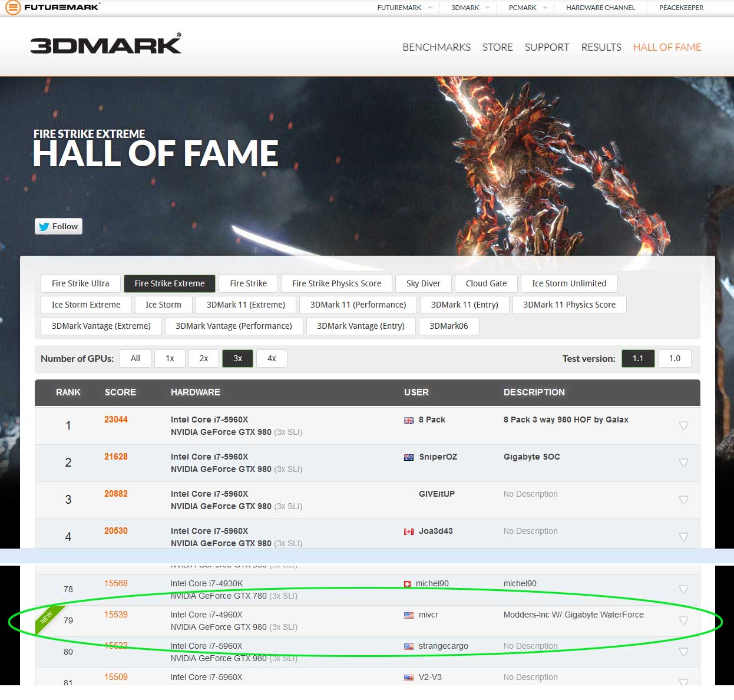Click the US flag beside strangecargo

(x=409, y=646)
